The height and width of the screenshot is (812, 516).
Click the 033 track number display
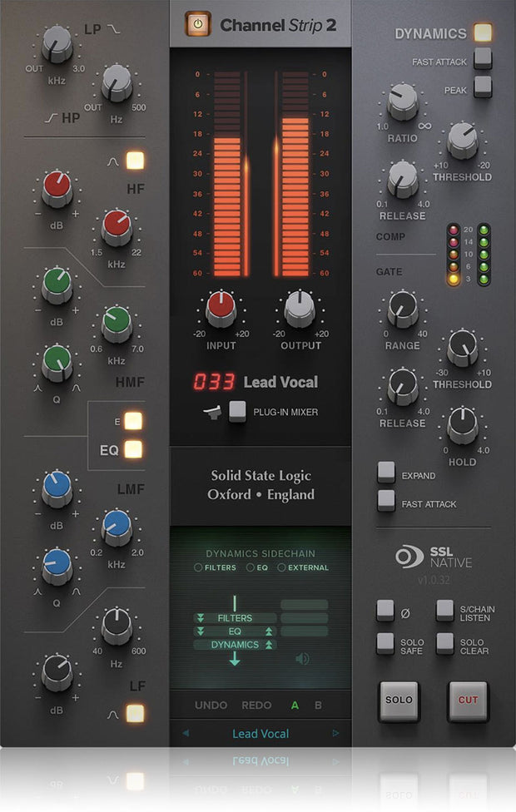pos(214,382)
